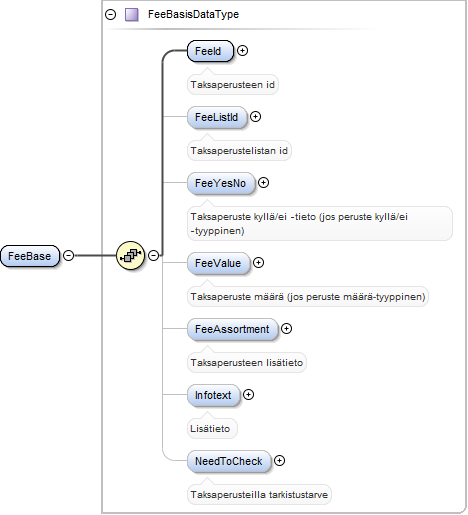Click annotation 'Taksaperusteen id'
The height and width of the screenshot is (515, 468).
pyautogui.click(x=233, y=85)
